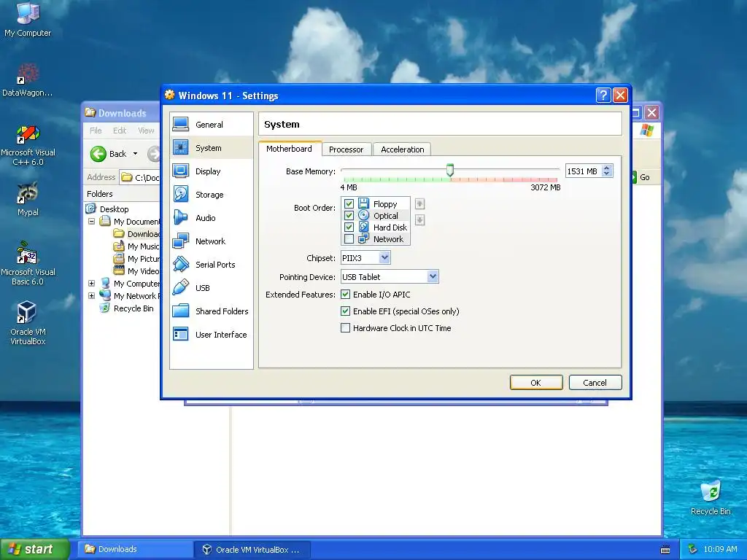Click the Help question mark button
This screenshot has width=747, height=560.
pos(603,96)
